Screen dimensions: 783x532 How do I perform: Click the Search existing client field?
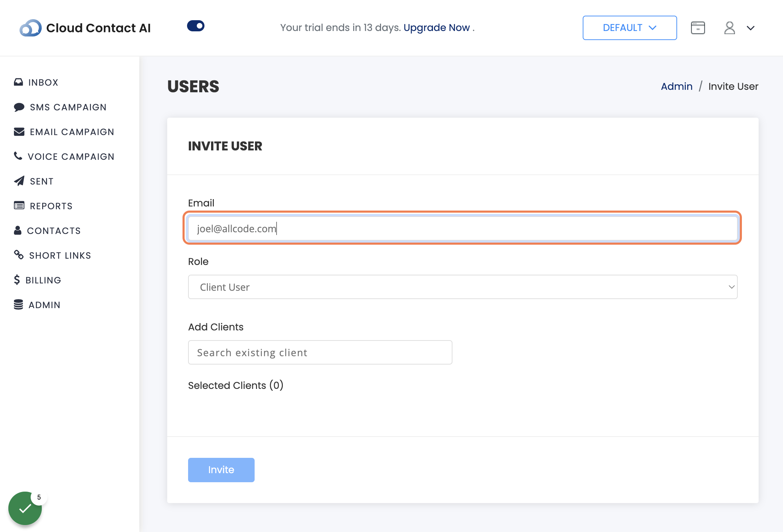point(320,352)
